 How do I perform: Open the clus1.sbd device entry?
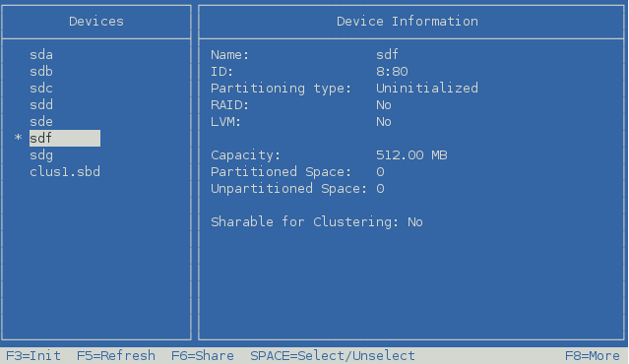point(65,172)
